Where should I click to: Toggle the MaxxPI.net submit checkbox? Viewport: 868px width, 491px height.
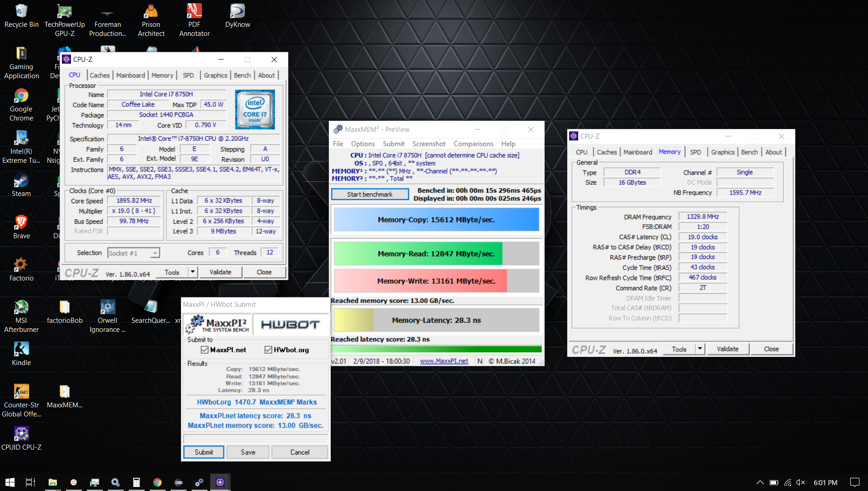pos(205,350)
